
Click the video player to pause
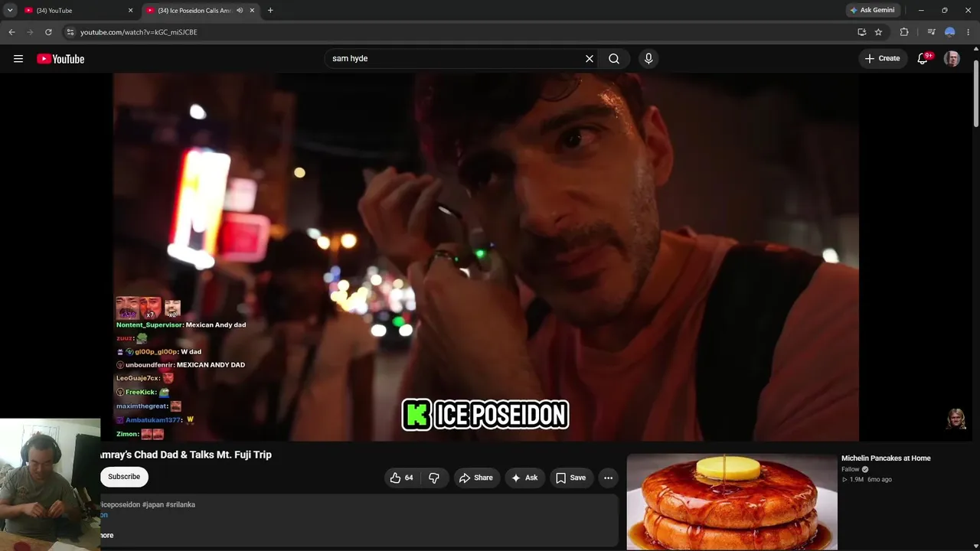pos(485,256)
